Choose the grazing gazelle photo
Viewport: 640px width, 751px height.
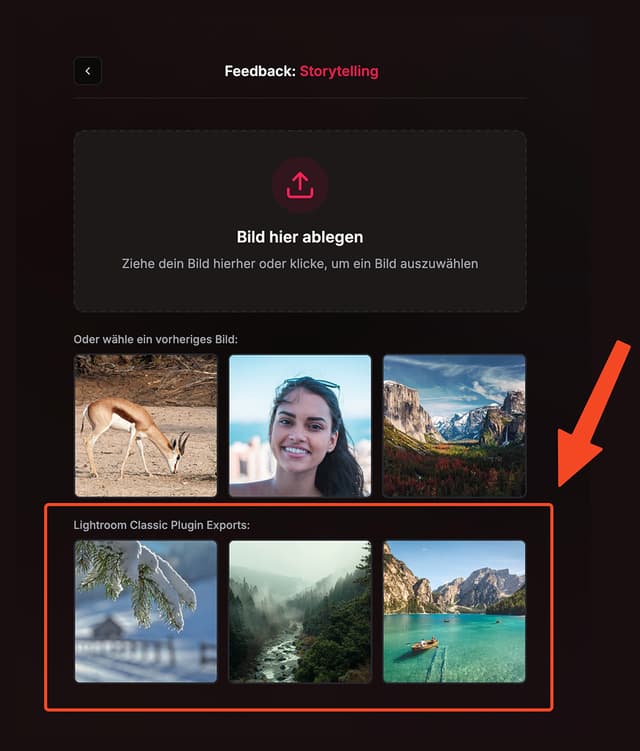[x=146, y=425]
